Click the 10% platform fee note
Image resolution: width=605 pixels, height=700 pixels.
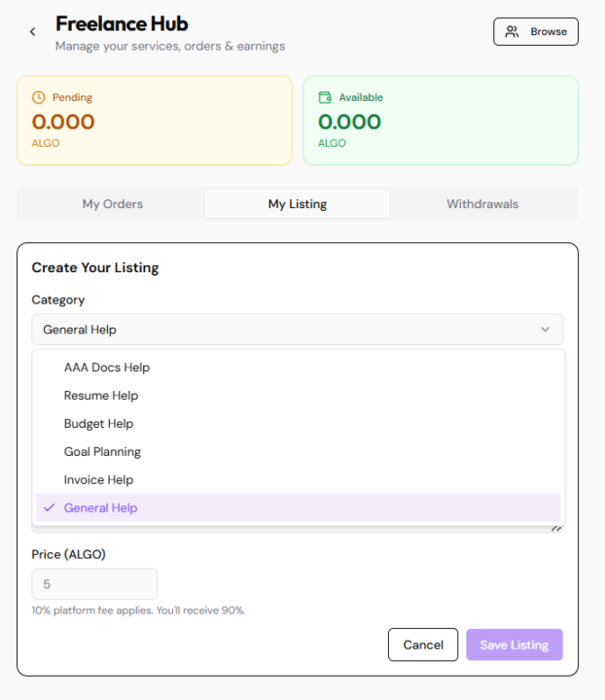click(x=138, y=611)
